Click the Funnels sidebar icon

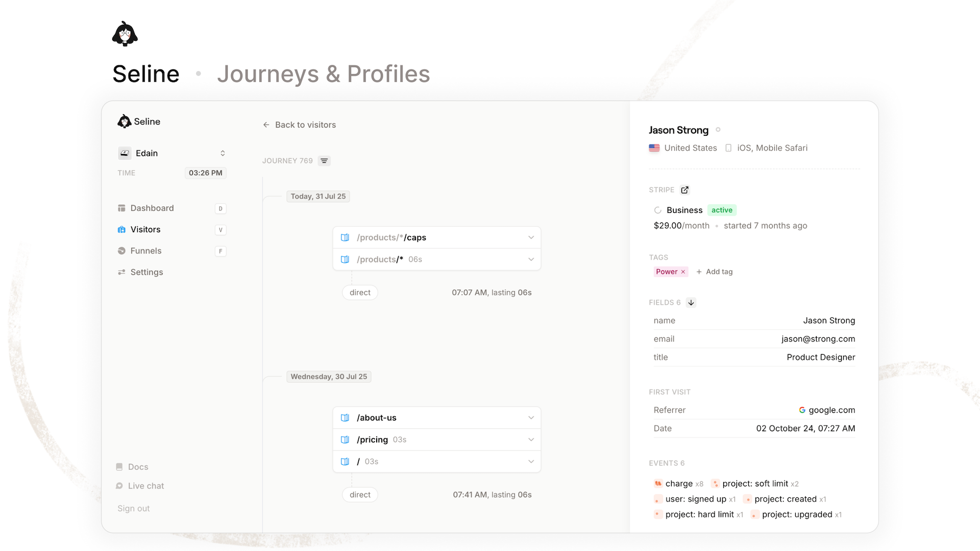point(121,251)
